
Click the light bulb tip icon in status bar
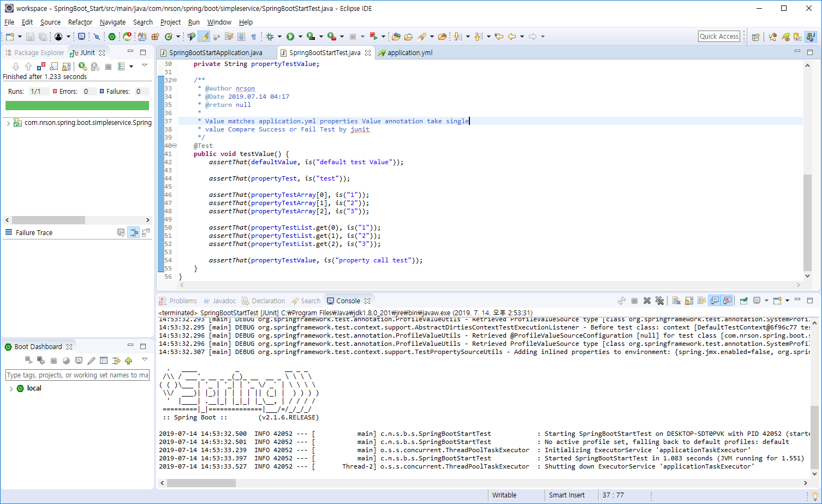point(815,495)
